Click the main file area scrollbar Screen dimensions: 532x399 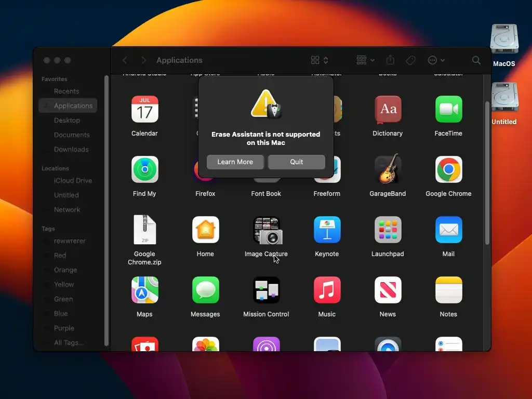pyautogui.click(x=487, y=173)
